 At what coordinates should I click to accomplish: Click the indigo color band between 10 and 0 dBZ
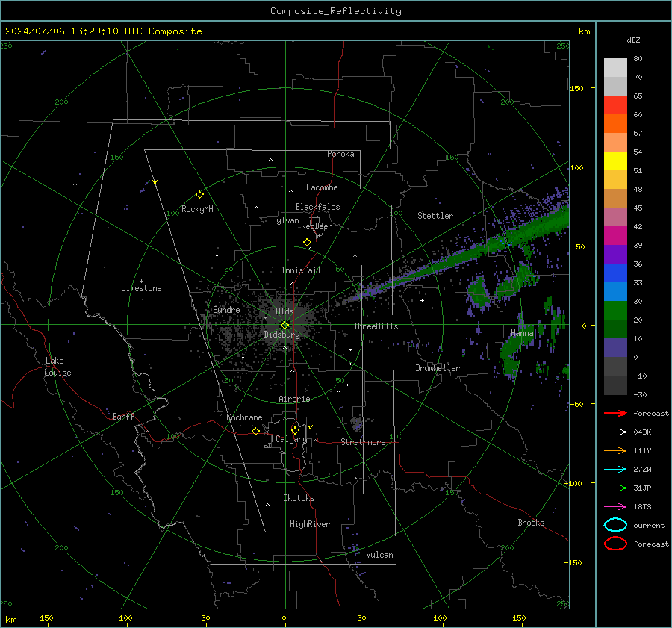[x=615, y=348]
